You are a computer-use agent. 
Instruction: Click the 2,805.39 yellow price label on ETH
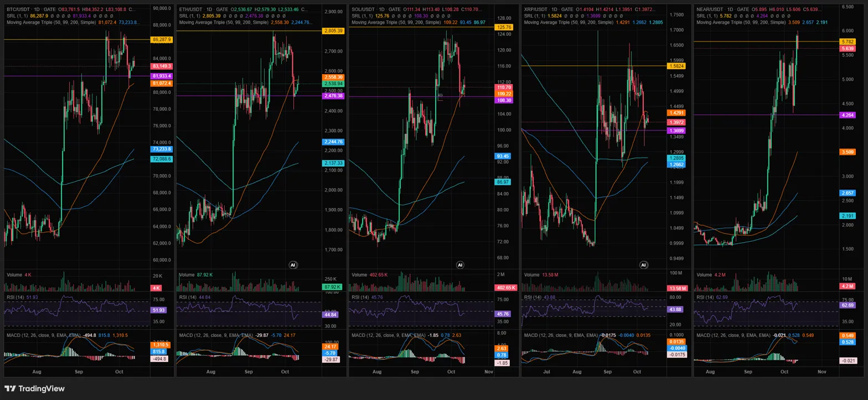[333, 31]
